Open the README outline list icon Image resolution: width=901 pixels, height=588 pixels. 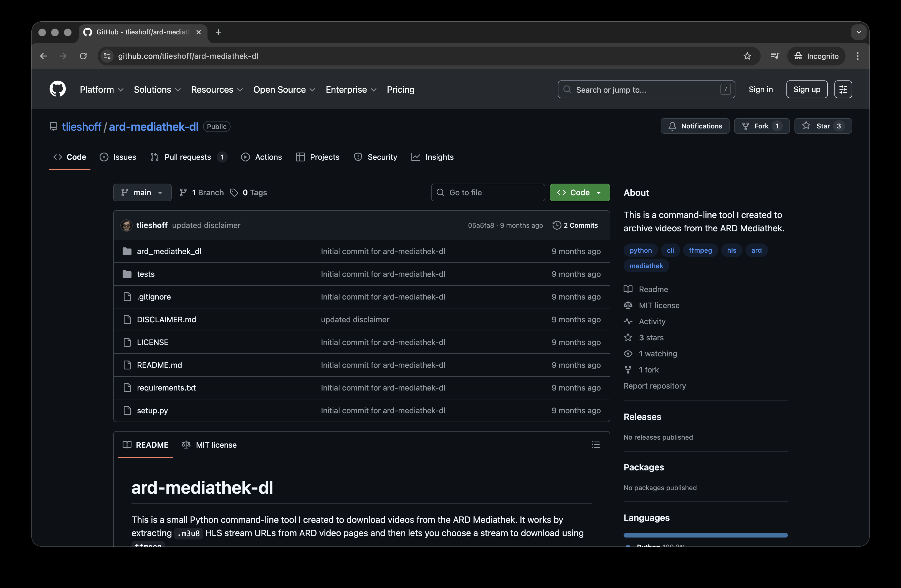596,445
